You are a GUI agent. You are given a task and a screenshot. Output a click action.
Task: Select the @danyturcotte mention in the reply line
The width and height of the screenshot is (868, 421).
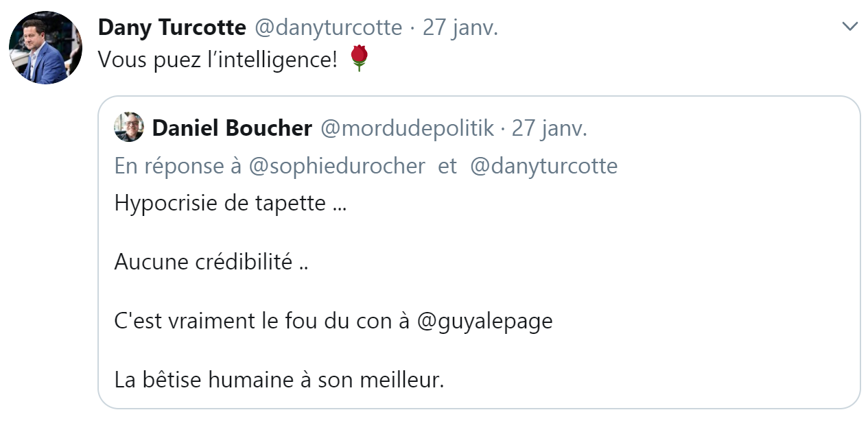[543, 166]
